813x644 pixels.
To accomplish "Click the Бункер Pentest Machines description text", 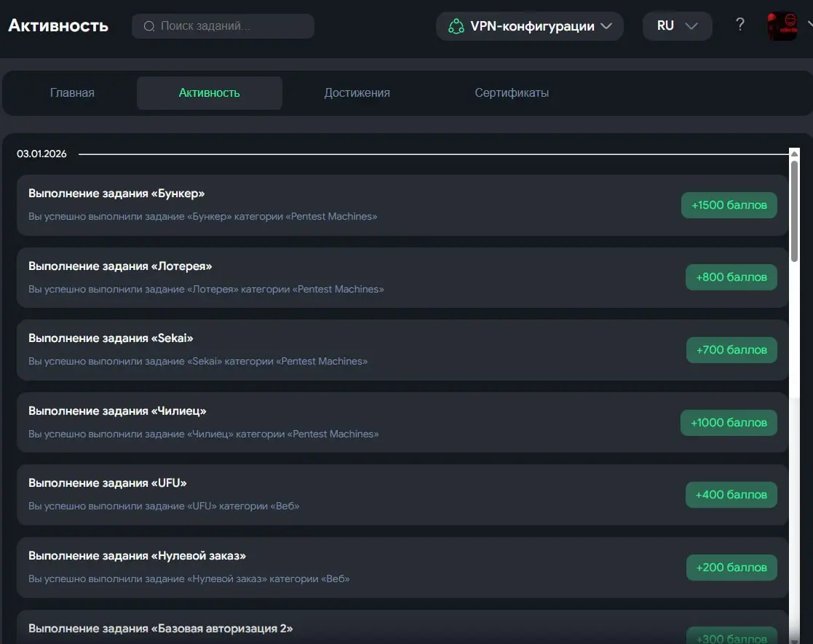I will [x=203, y=216].
